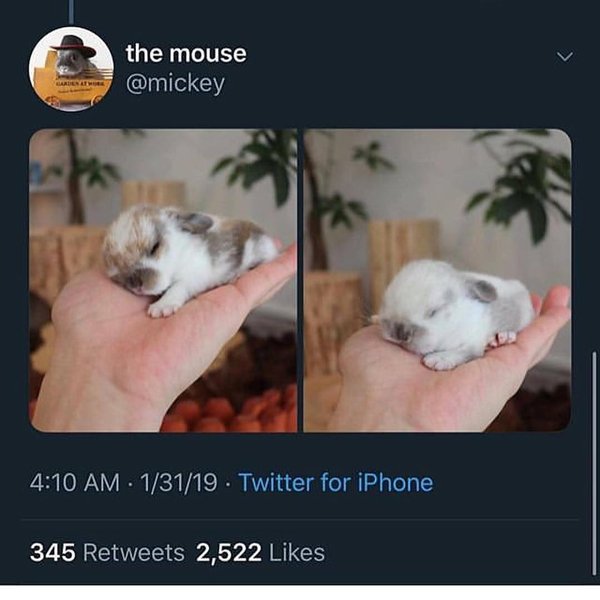The image size is (600, 600).
Task: Open the right bunny photo
Action: [x=437, y=280]
